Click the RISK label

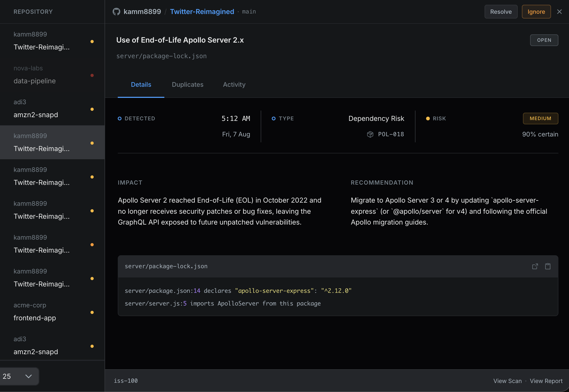(439, 118)
